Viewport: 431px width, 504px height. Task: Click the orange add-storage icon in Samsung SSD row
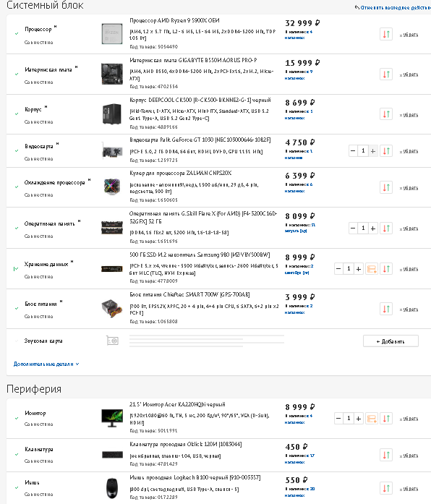click(372, 269)
